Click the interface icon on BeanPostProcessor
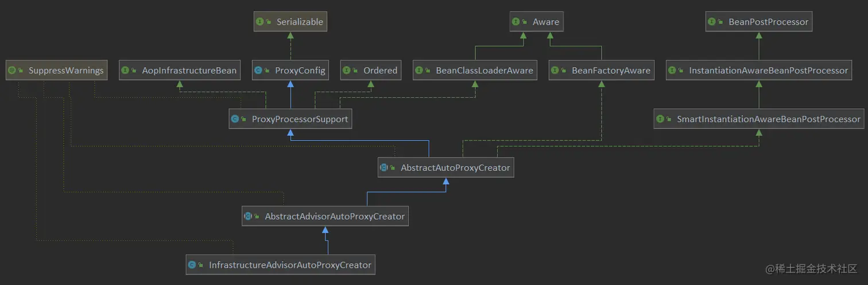The width and height of the screenshot is (868, 285). [712, 22]
